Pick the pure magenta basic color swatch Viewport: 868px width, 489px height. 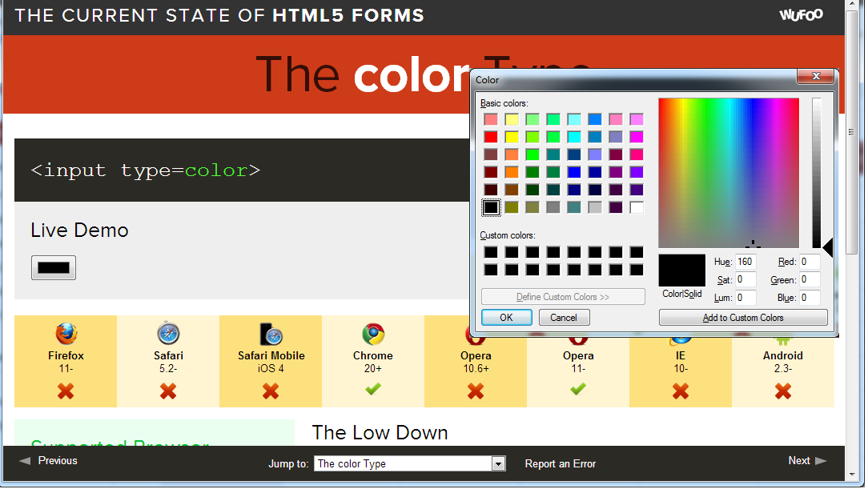(637, 137)
